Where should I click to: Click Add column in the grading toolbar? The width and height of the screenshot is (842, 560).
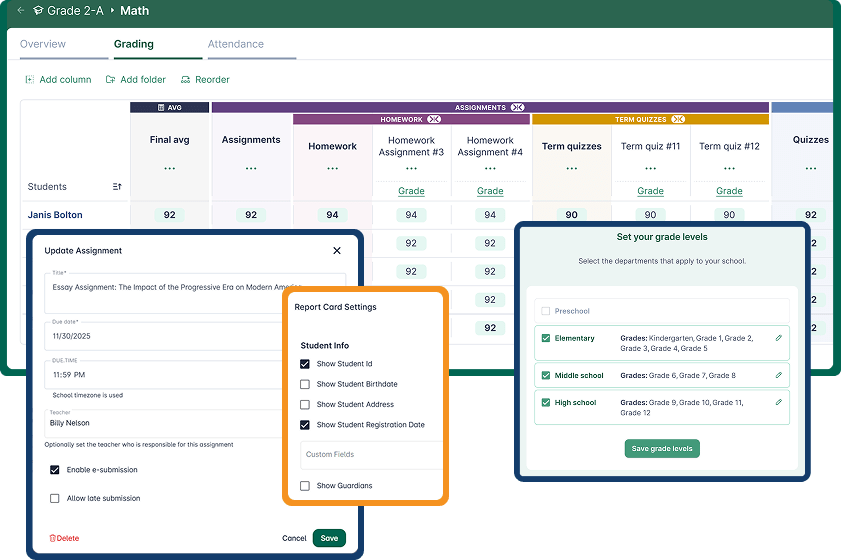[x=58, y=80]
